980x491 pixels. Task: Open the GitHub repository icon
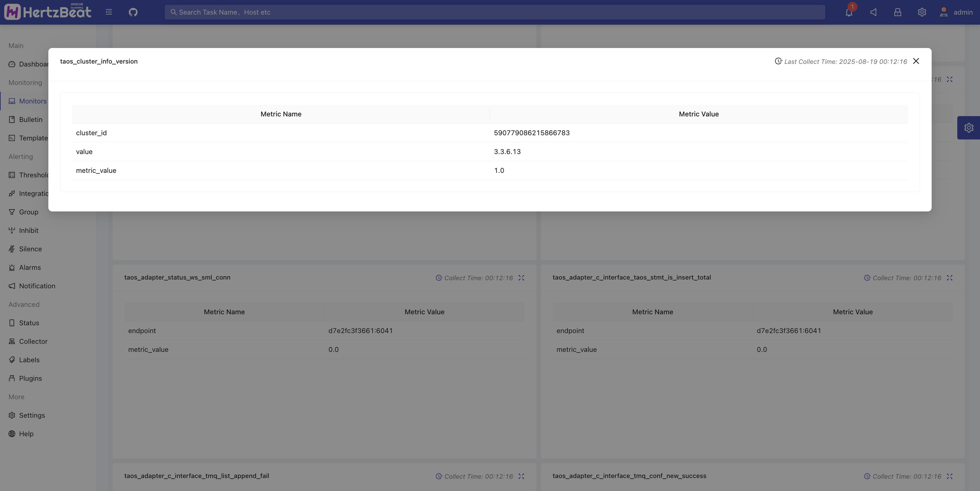[133, 12]
